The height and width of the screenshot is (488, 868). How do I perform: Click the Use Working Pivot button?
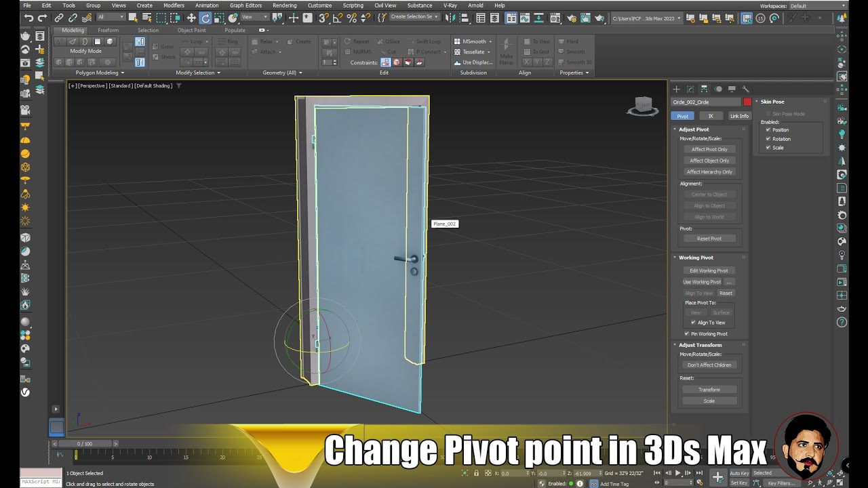coord(702,282)
